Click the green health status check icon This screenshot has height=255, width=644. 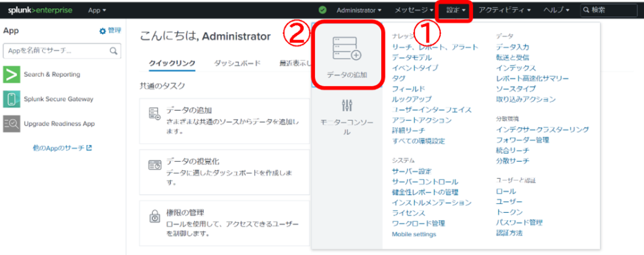[x=323, y=10]
